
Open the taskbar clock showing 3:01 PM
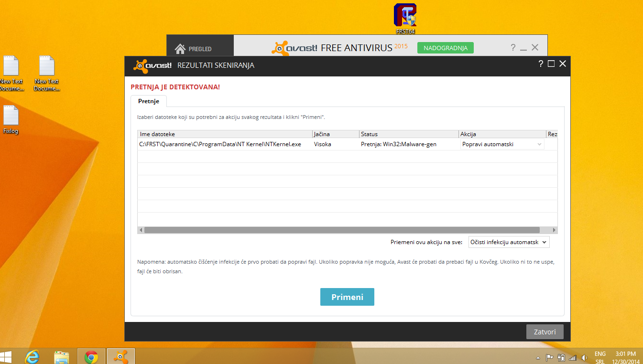pos(626,357)
